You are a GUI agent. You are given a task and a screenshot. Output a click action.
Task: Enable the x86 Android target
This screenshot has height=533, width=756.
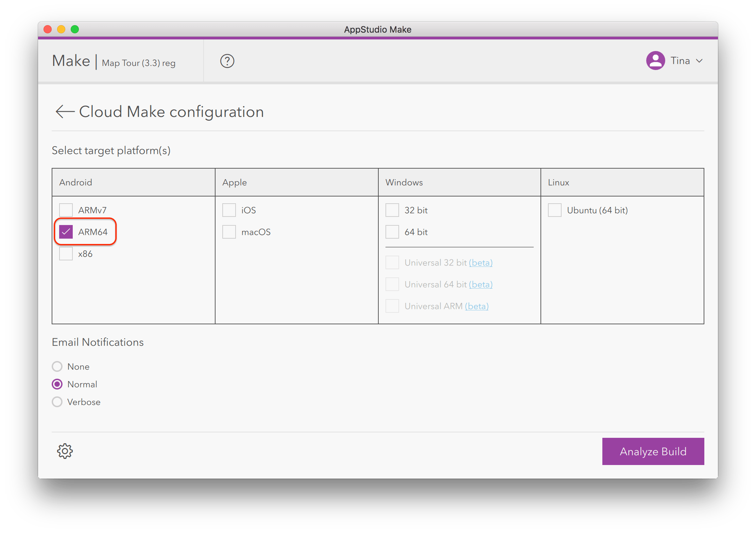(x=66, y=253)
